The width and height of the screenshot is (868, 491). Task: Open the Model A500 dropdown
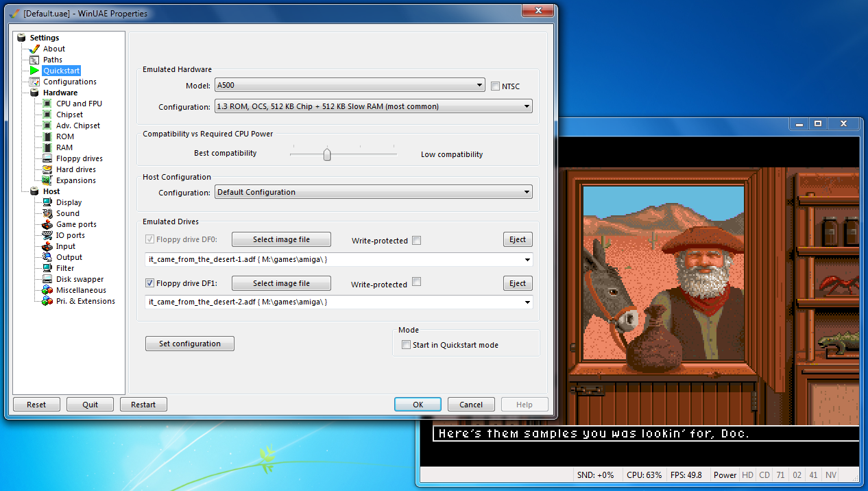[350, 85]
